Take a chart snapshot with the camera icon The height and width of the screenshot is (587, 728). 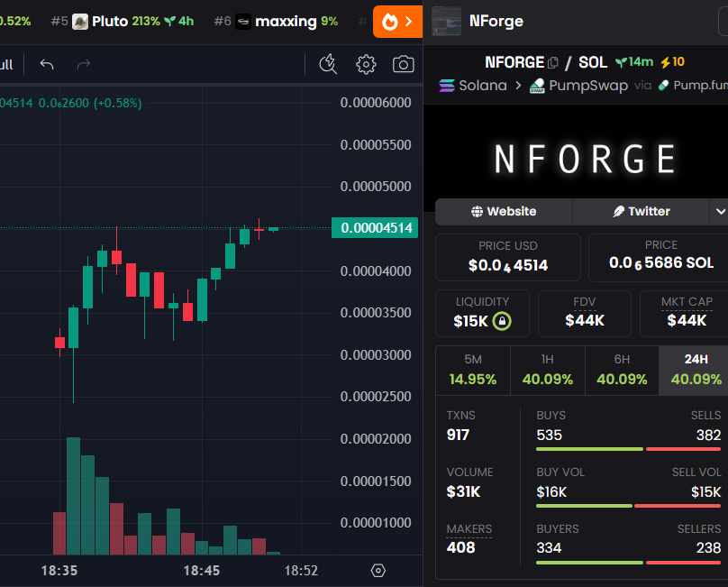pyautogui.click(x=403, y=64)
